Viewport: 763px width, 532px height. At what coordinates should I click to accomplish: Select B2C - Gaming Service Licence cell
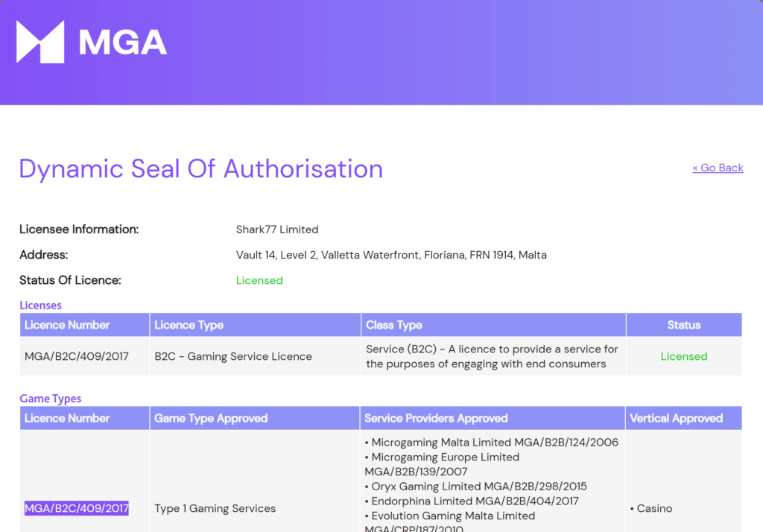[x=233, y=356]
